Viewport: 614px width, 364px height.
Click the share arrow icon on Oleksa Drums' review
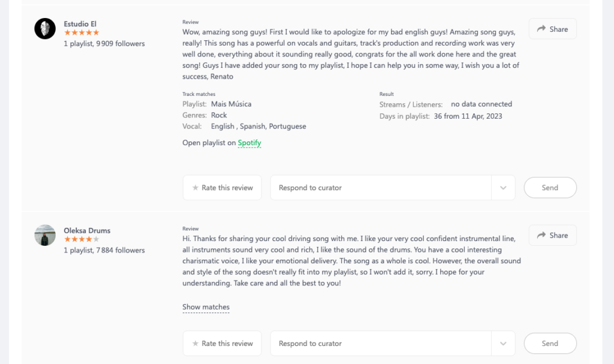tap(541, 235)
